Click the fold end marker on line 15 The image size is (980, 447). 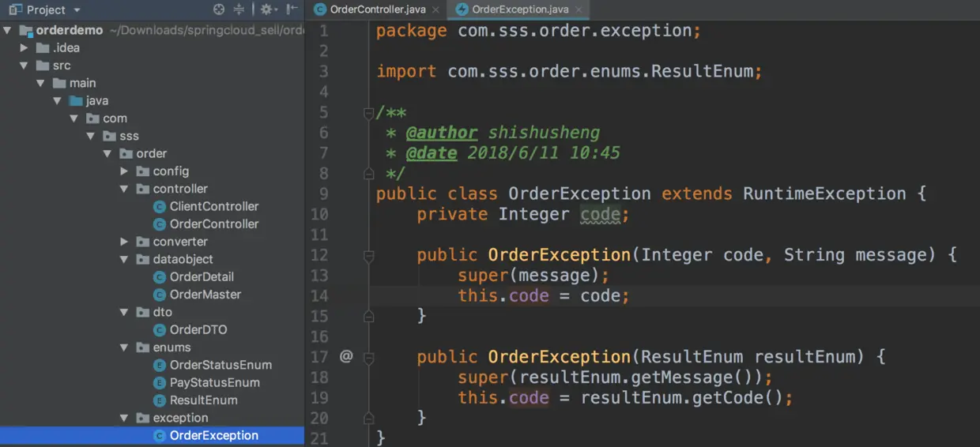click(x=368, y=316)
